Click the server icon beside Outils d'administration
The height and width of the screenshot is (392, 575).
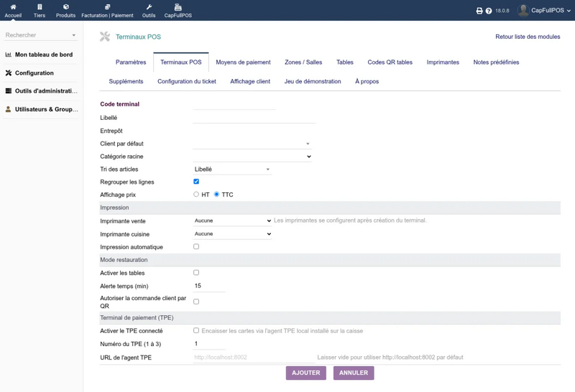(9, 91)
